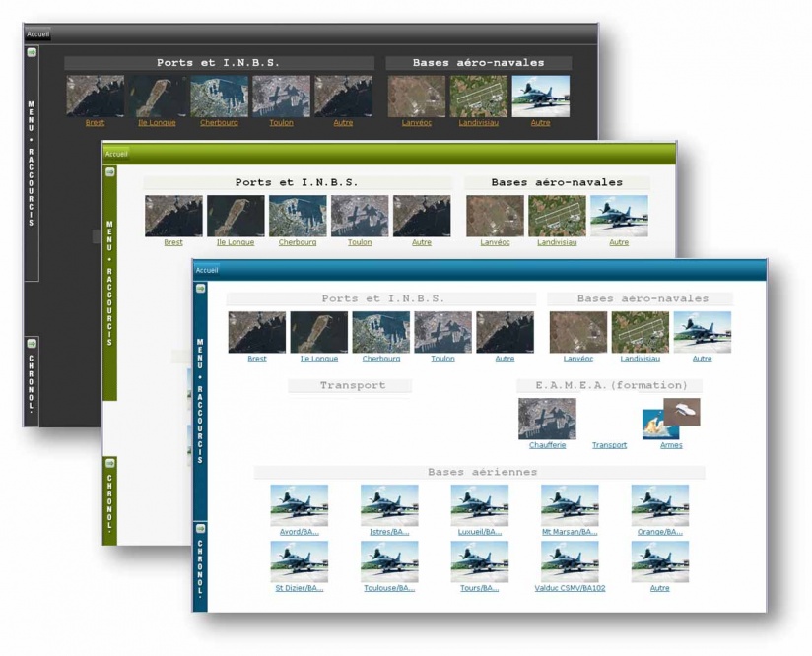Open the Accueil tab in dark window
Viewport: 812px width, 656px height.
coord(37,34)
